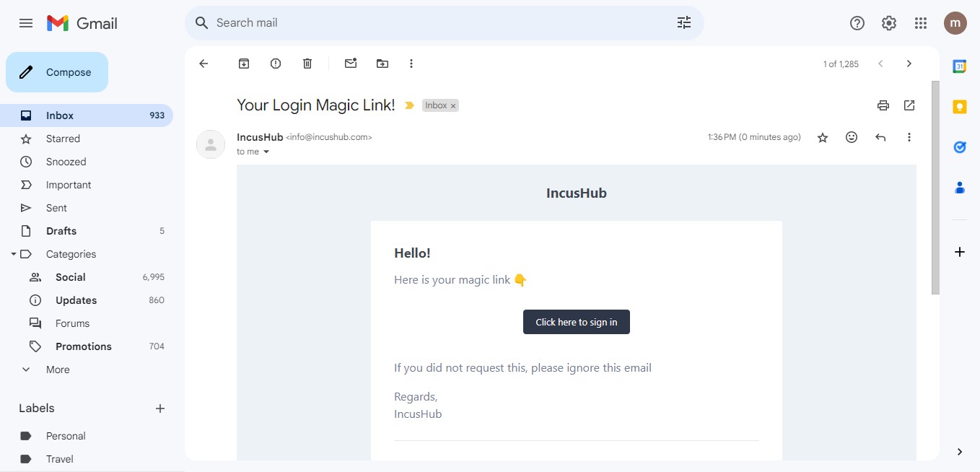
Task: Expand the More labels section
Action: pos(25,370)
